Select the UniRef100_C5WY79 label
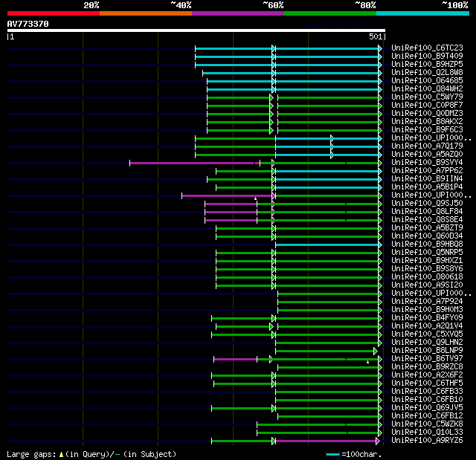 tap(427, 97)
